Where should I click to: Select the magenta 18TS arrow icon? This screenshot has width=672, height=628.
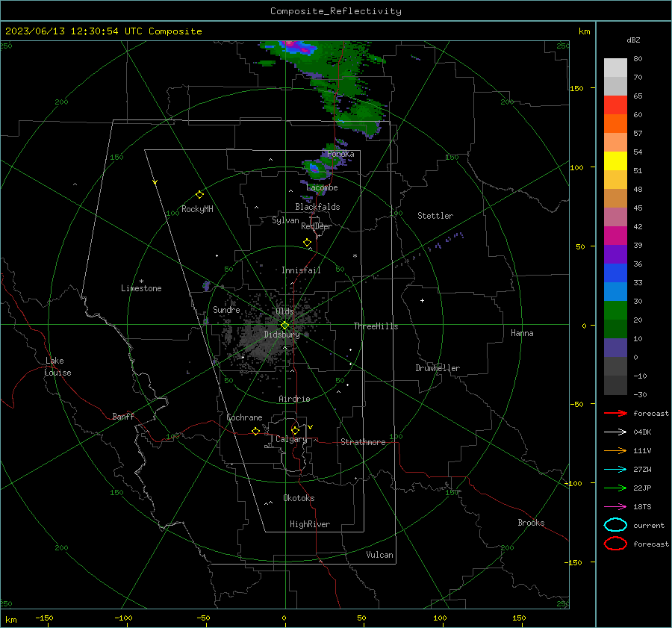click(x=615, y=507)
